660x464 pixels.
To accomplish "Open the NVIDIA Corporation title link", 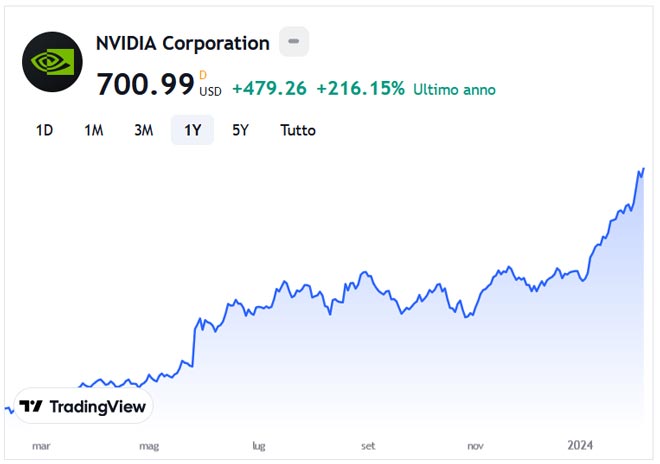I will click(183, 43).
